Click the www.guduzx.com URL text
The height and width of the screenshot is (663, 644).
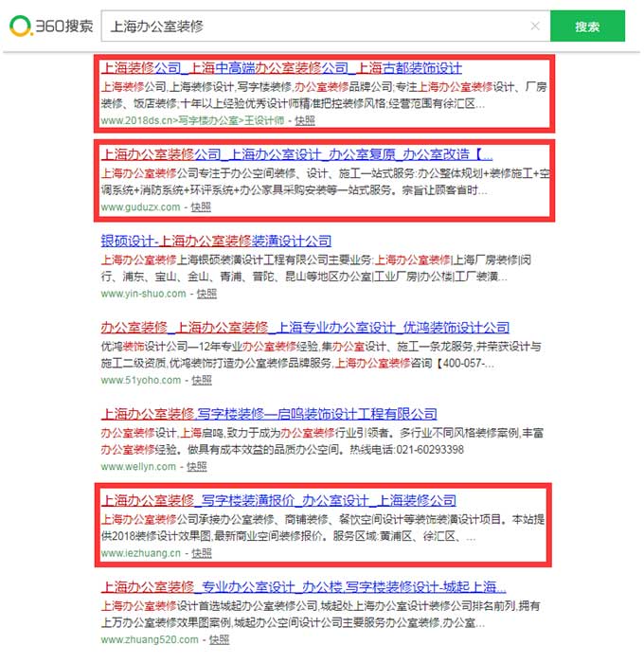[140, 207]
